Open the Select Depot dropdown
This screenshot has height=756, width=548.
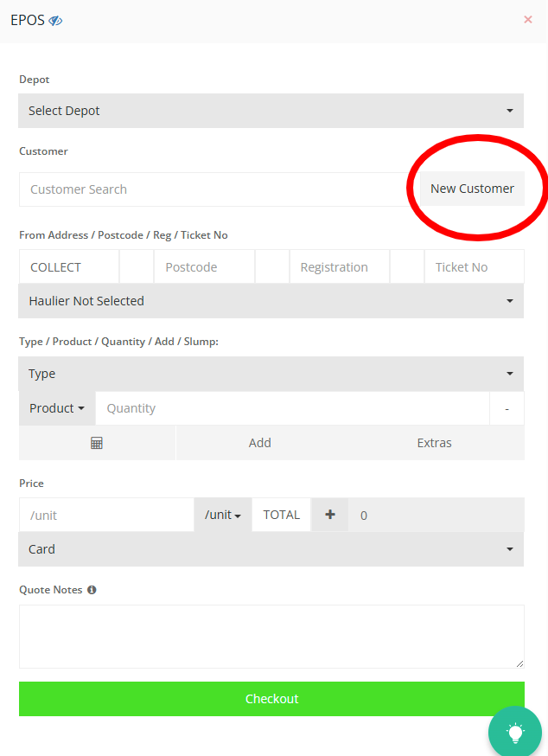271,111
